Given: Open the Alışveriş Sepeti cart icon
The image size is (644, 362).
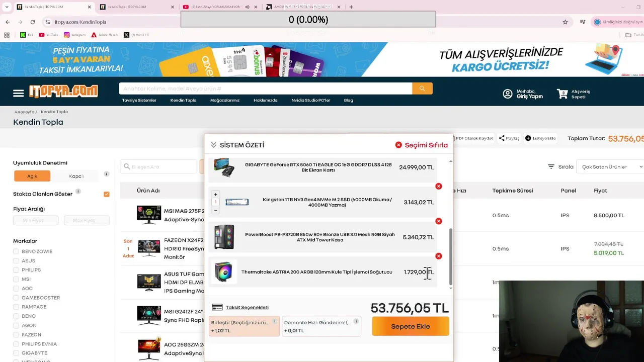Looking at the screenshot, I should pos(562,94).
